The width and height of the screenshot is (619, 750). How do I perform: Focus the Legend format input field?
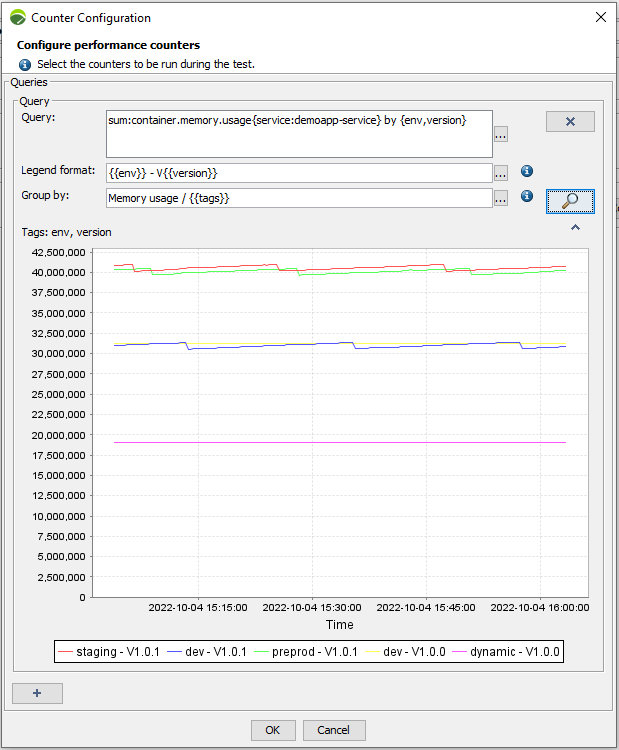(299, 173)
